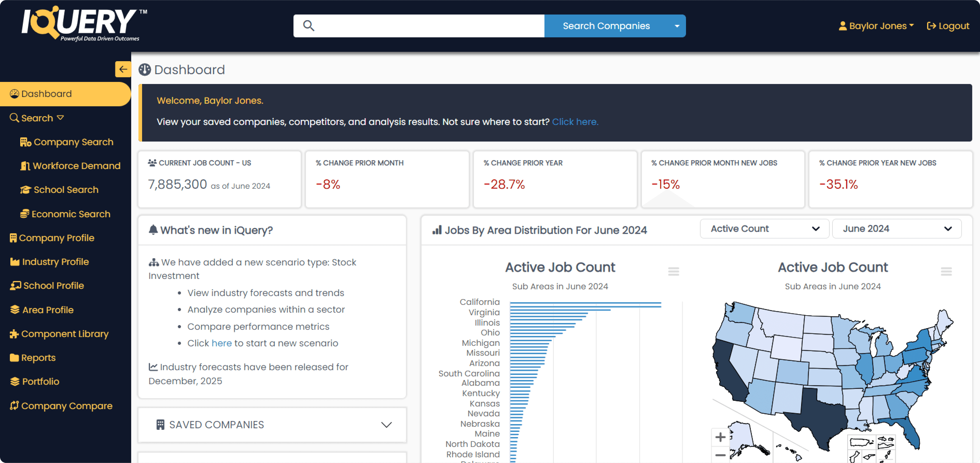The image size is (980, 463).
Task: Open Portfolio in the sidebar
Action: pos(35,382)
